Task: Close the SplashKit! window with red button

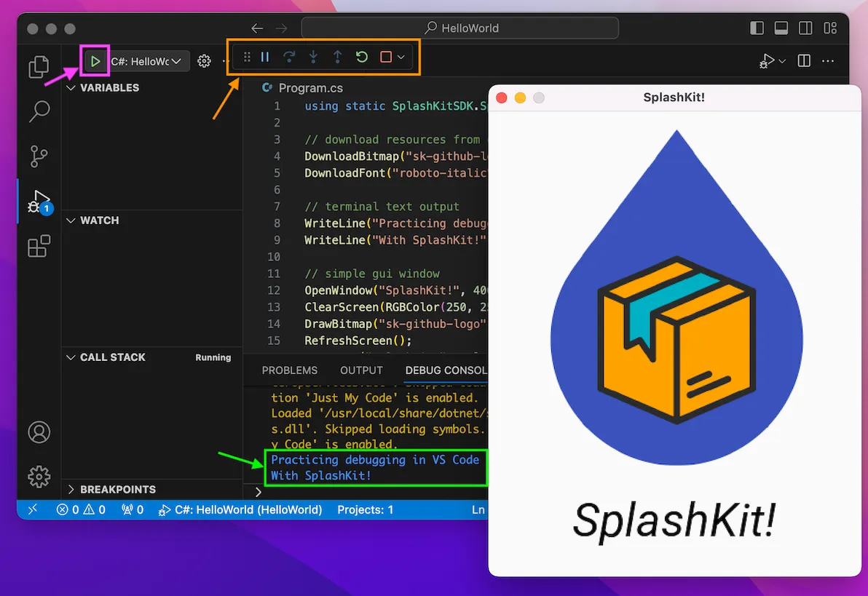Action: [502, 98]
